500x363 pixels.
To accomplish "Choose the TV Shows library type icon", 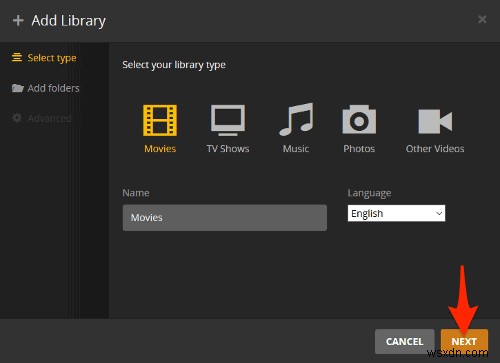I will point(228,120).
